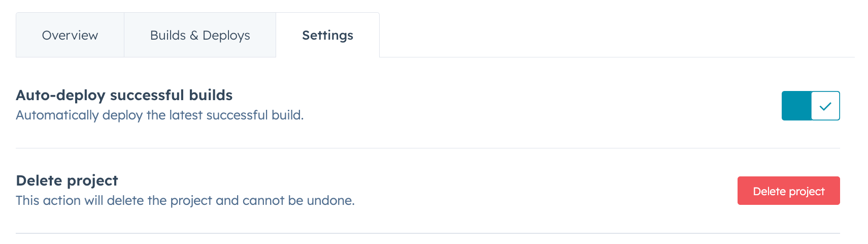
Task: Click the word "Deploys" in the second tab
Action: 226,35
